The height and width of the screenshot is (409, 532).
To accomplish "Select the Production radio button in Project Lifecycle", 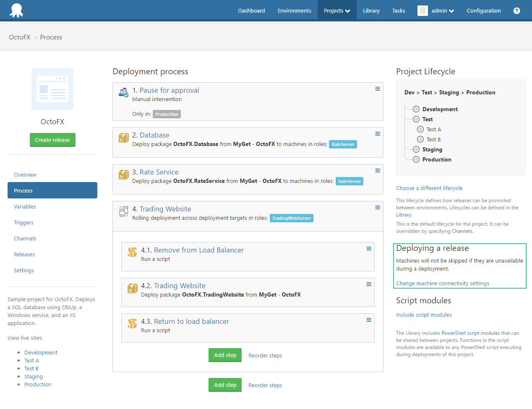I will 416,159.
